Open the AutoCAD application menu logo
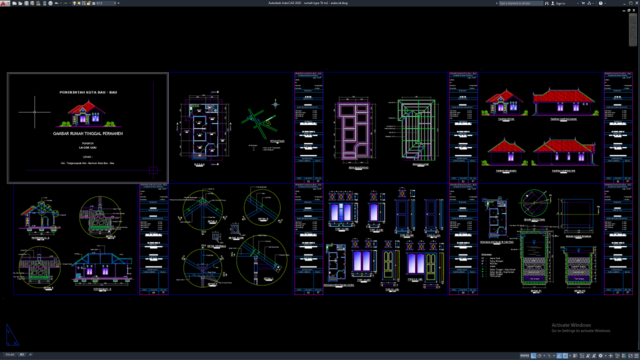 point(3,3)
